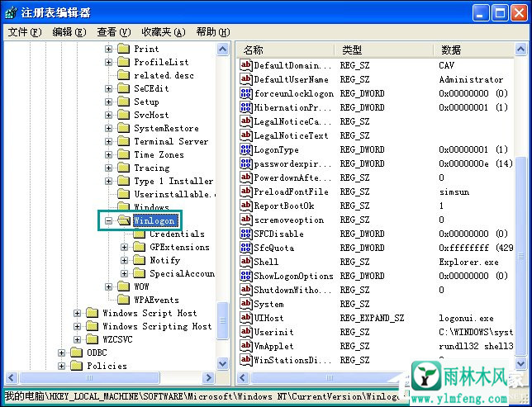The image size is (532, 407).
Task: Expand the ODBC key
Action: (x=61, y=353)
